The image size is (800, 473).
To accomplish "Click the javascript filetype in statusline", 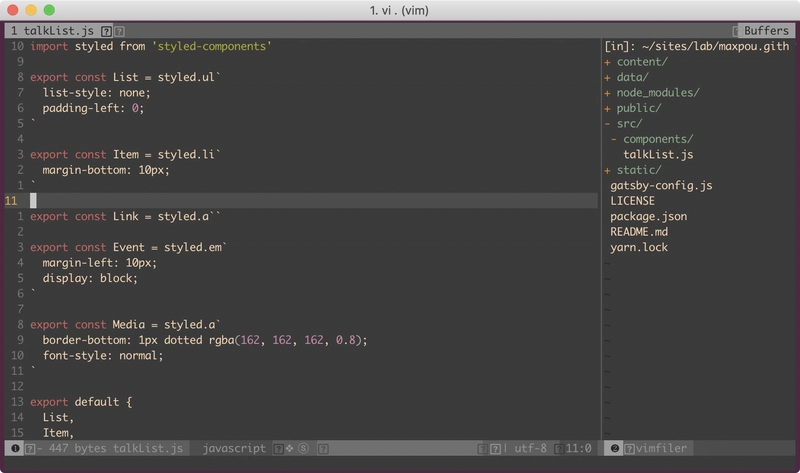I will tap(234, 449).
